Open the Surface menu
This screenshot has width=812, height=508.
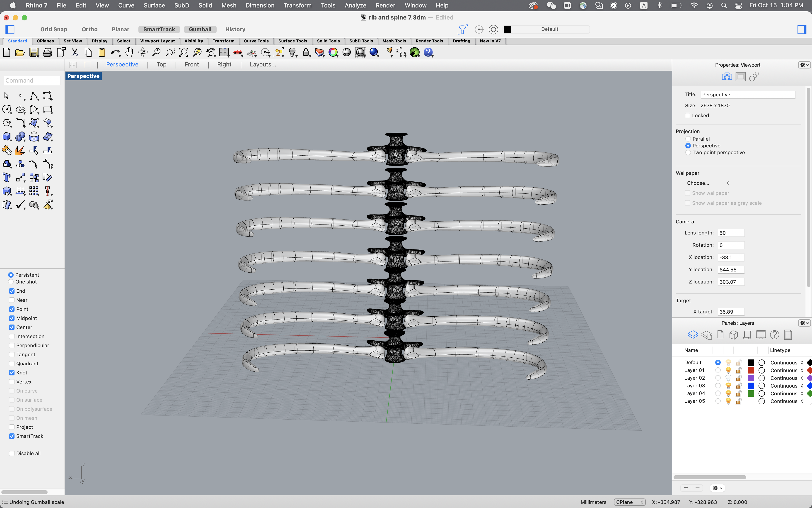tap(154, 5)
